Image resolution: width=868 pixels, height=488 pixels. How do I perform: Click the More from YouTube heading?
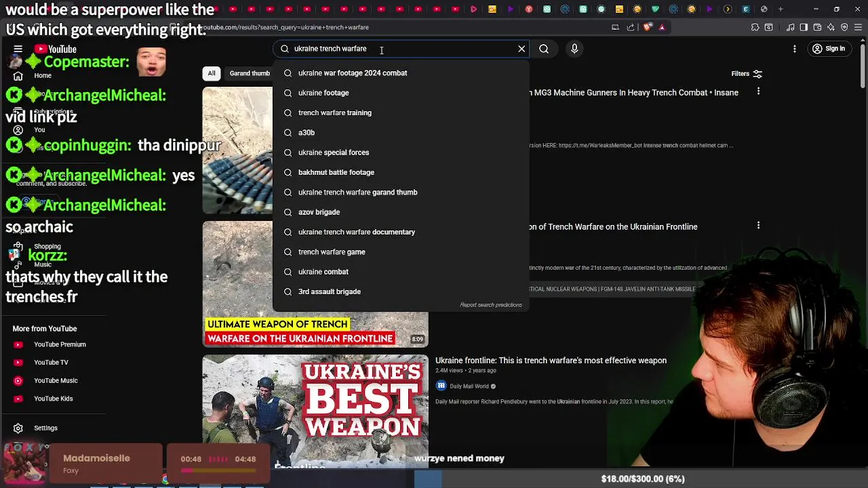point(45,329)
